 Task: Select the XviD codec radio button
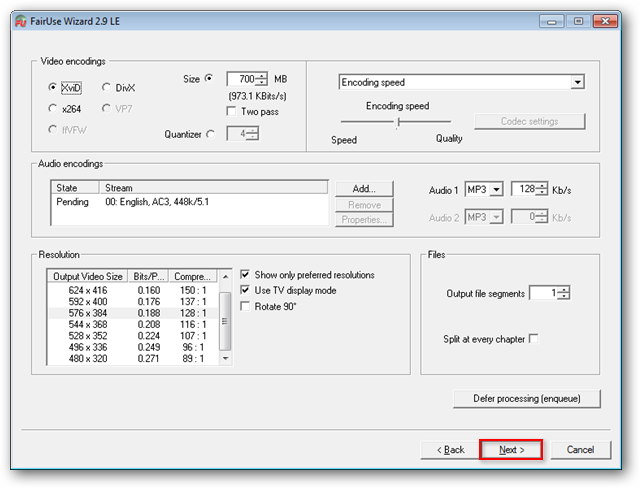coord(52,87)
